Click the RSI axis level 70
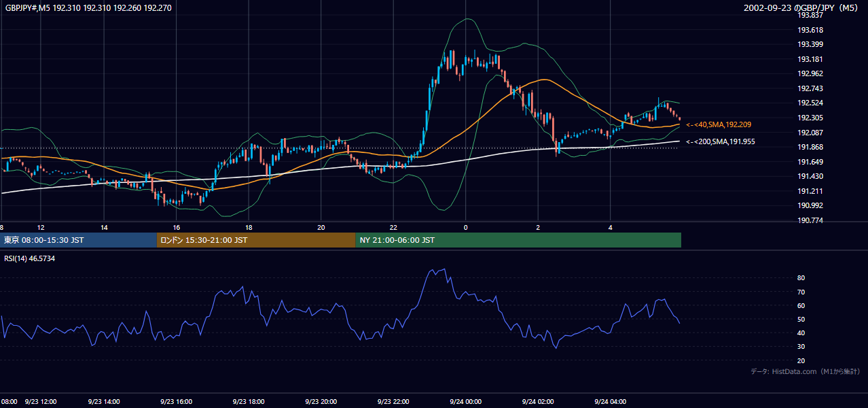The image size is (868, 408). (x=801, y=292)
